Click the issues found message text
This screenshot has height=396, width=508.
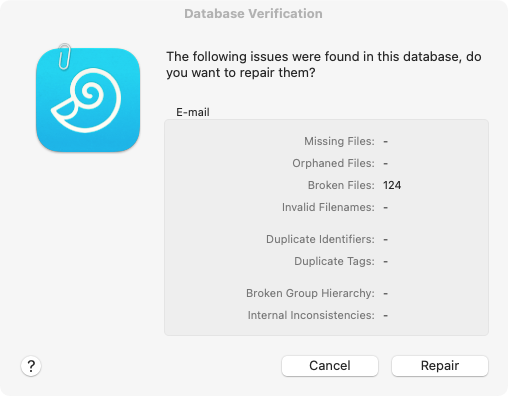[324, 65]
